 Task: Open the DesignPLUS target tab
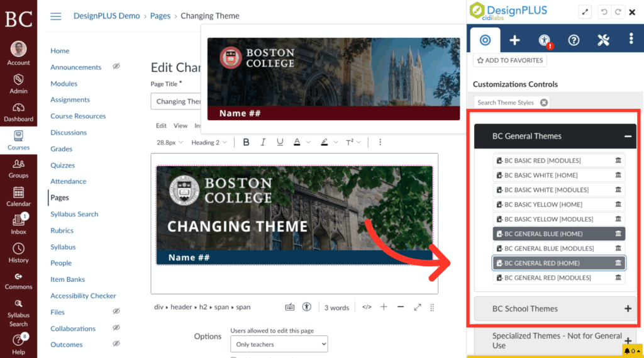(485, 40)
